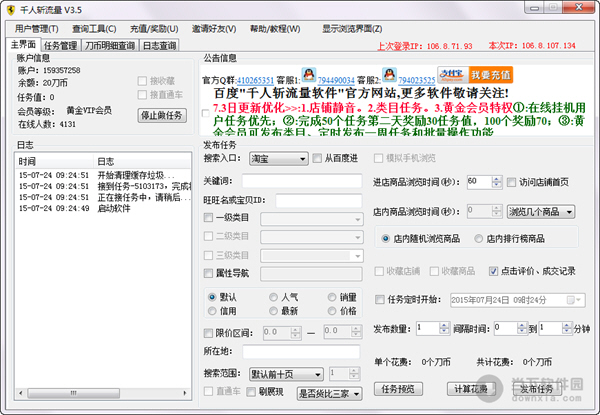This screenshot has height=415, width=600.
Task: Click the log scrollbar right arrow
Action: pyautogui.click(x=185, y=393)
